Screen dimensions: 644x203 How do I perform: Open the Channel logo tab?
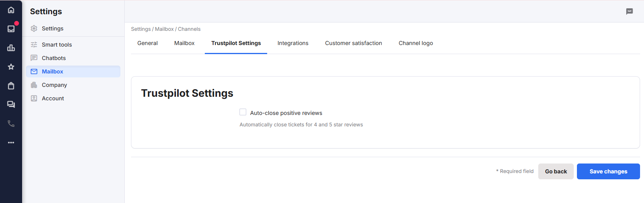[416, 43]
